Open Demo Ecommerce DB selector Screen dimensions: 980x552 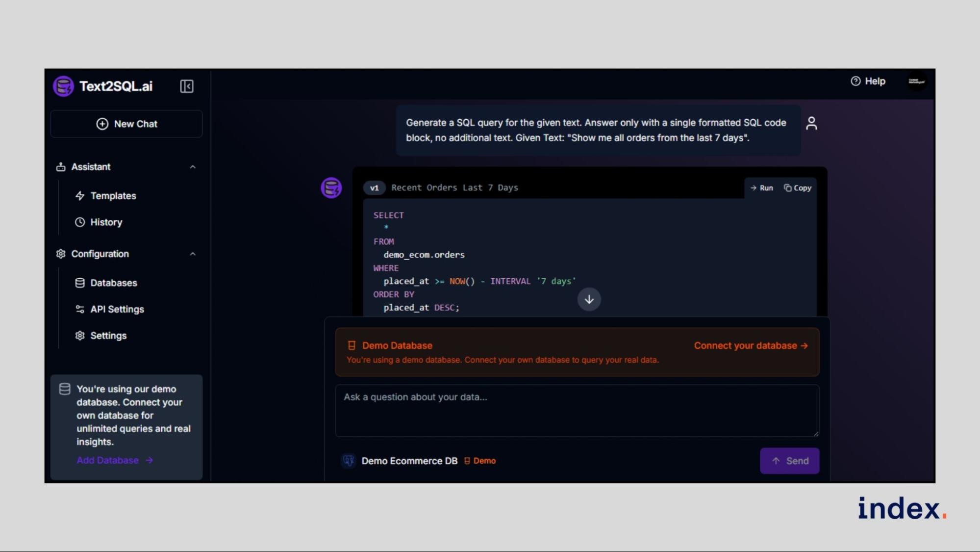(409, 461)
